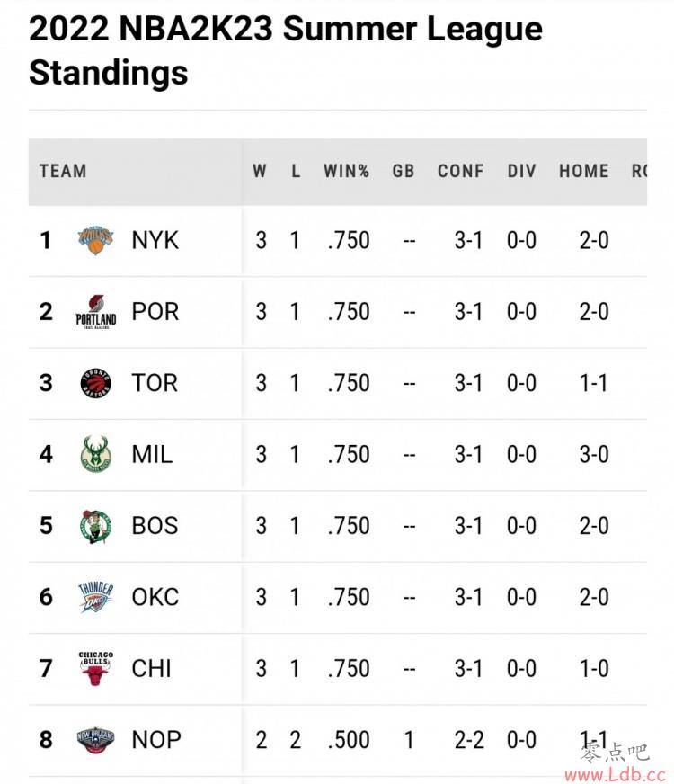Sort table by GB column header
674x784 pixels.
(x=404, y=171)
